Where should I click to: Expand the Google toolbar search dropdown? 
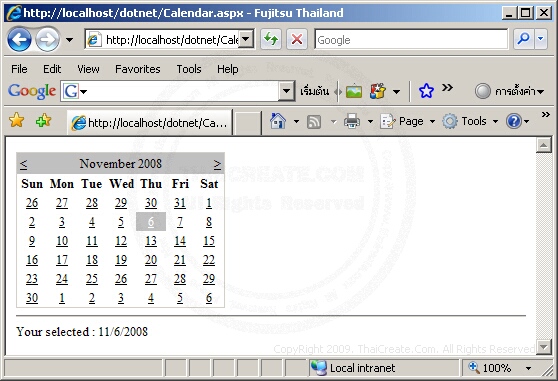(x=286, y=92)
